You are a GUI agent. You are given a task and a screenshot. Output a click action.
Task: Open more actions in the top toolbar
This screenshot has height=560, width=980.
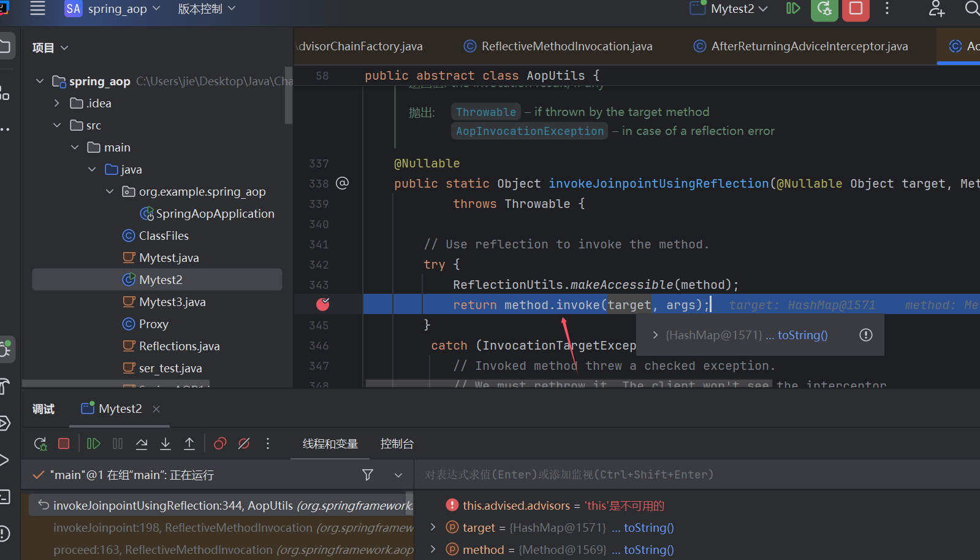click(887, 9)
